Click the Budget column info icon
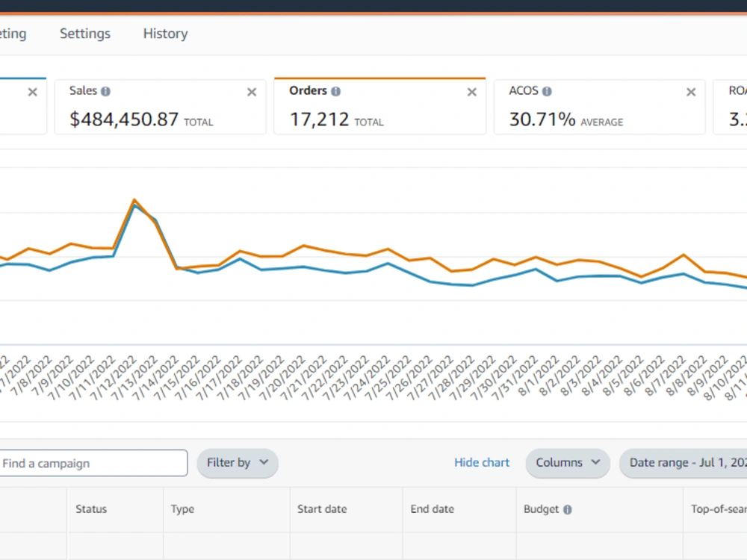This screenshot has height=560, width=747. pyautogui.click(x=568, y=509)
